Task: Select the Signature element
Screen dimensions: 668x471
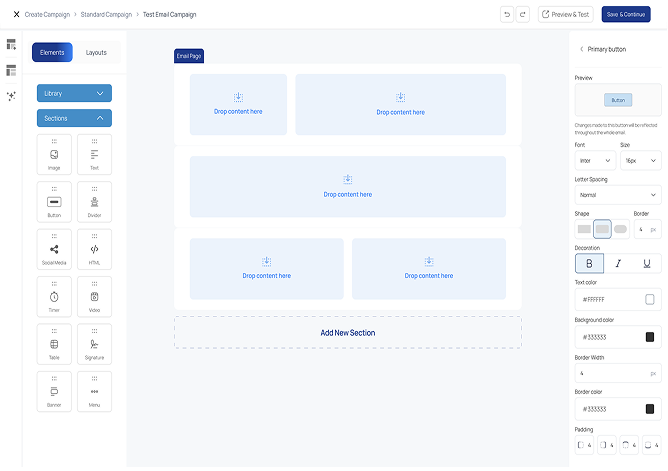Action: [x=94, y=345]
